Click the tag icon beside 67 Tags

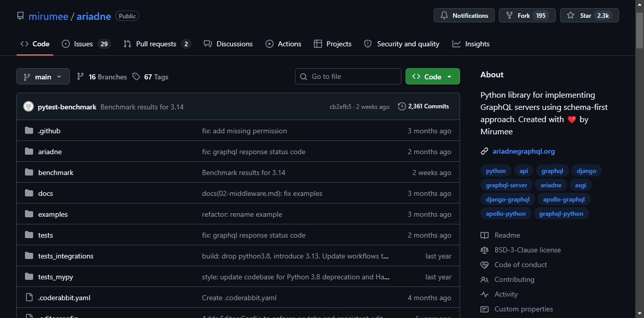pos(136,77)
